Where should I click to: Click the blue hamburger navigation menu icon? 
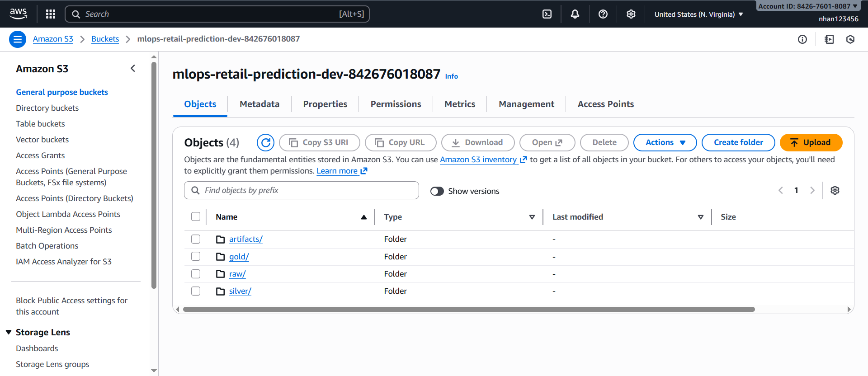(18, 39)
